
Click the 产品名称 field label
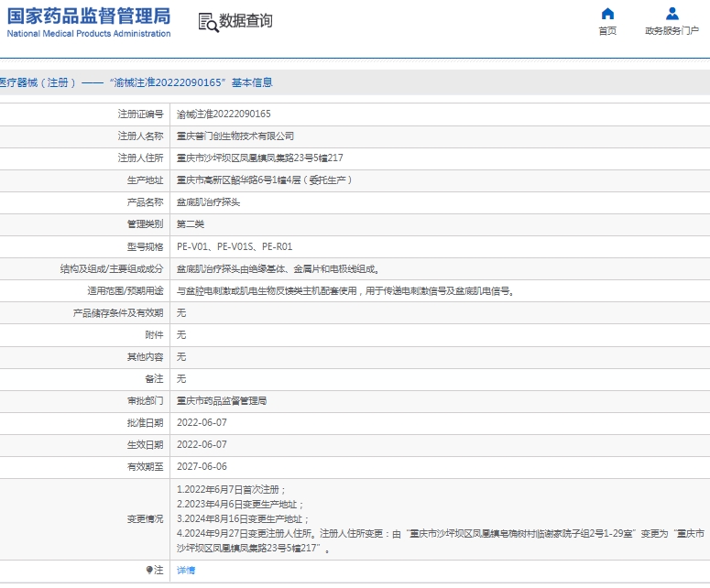[x=145, y=202]
